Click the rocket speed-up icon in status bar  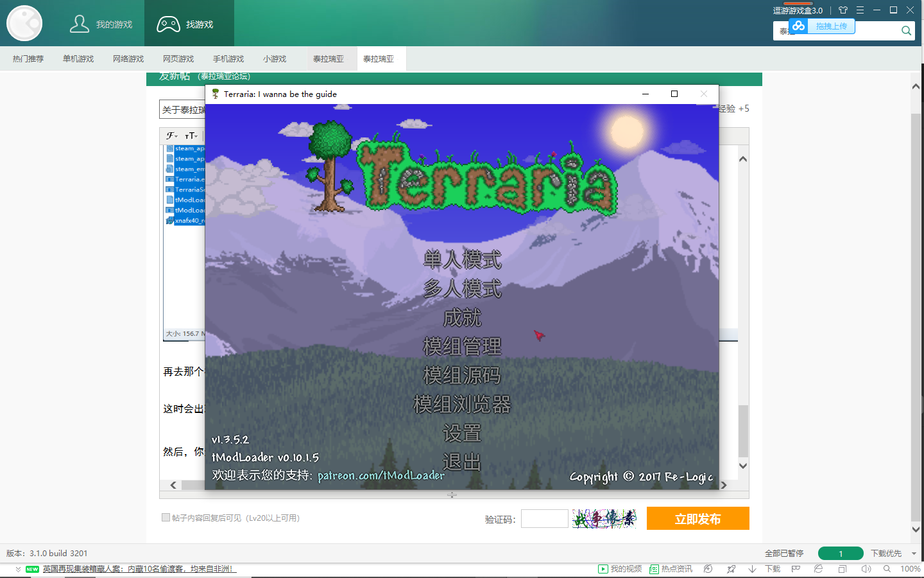[x=731, y=569]
